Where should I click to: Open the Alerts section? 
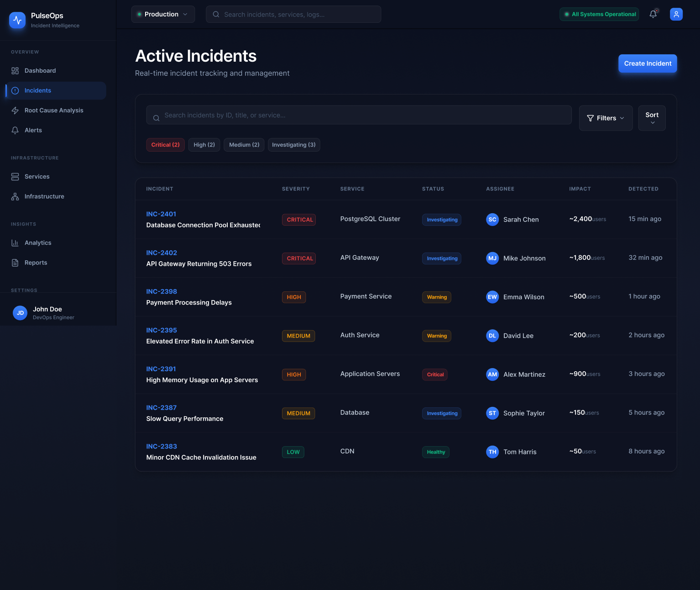click(x=33, y=130)
